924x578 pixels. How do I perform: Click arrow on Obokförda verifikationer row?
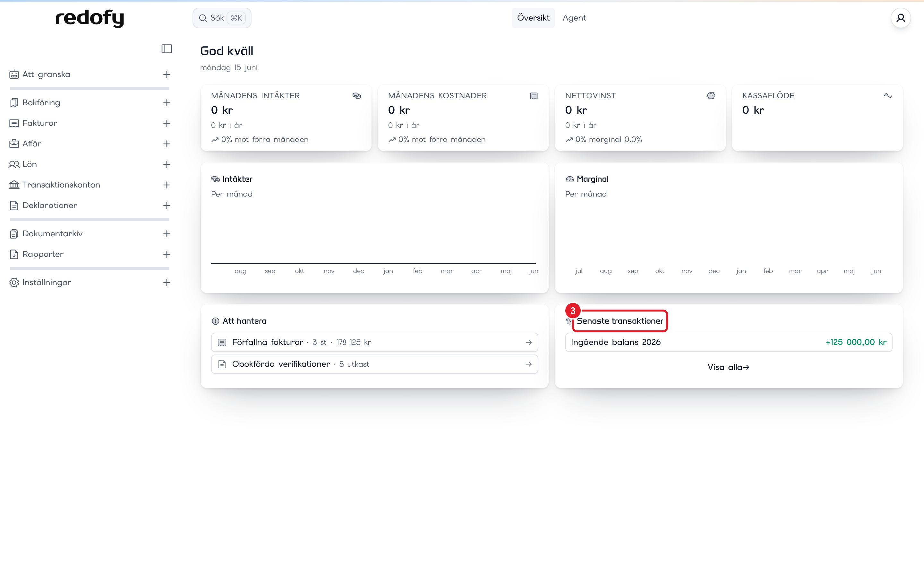click(528, 364)
